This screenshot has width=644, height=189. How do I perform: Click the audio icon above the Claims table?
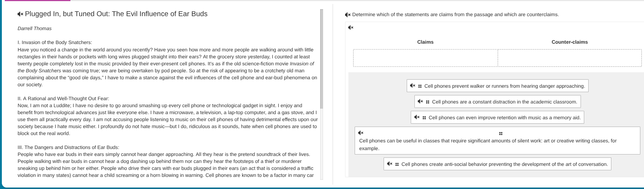[351, 28]
